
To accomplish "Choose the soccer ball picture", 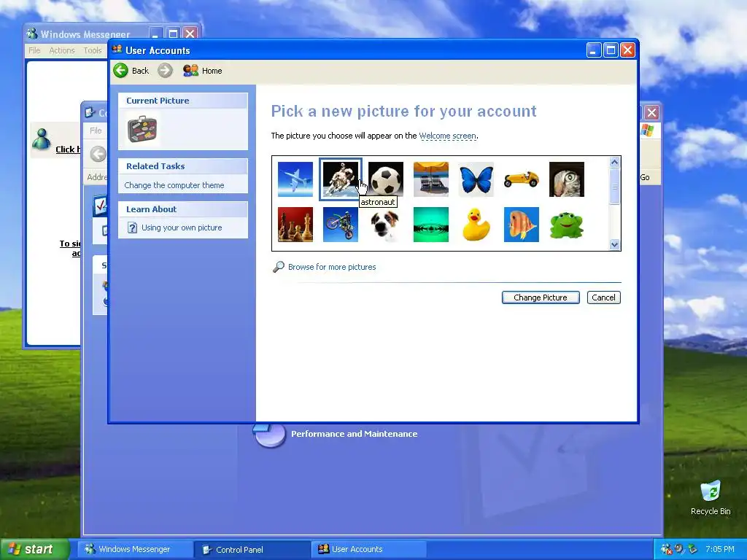I will click(x=385, y=179).
